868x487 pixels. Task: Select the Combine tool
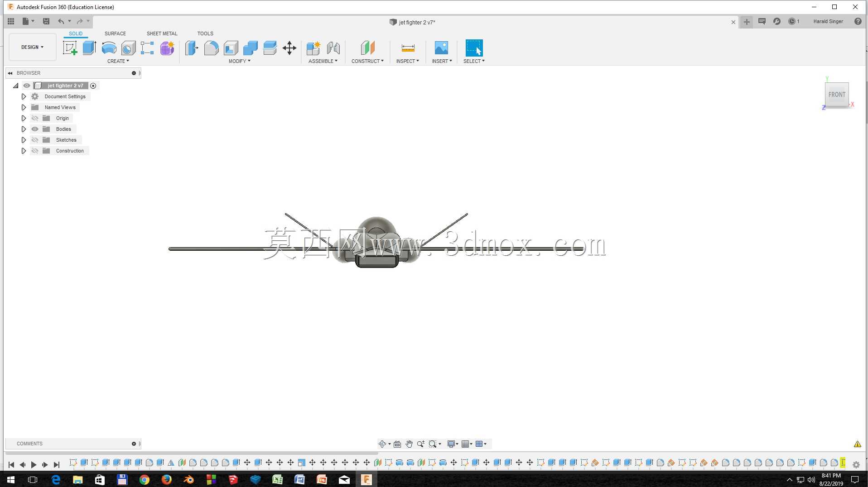coord(250,48)
